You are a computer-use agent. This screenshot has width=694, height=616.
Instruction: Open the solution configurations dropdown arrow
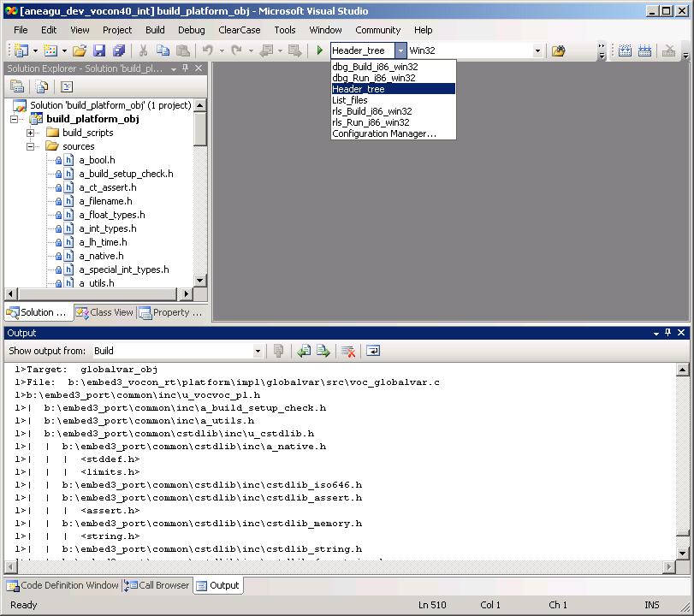(400, 50)
